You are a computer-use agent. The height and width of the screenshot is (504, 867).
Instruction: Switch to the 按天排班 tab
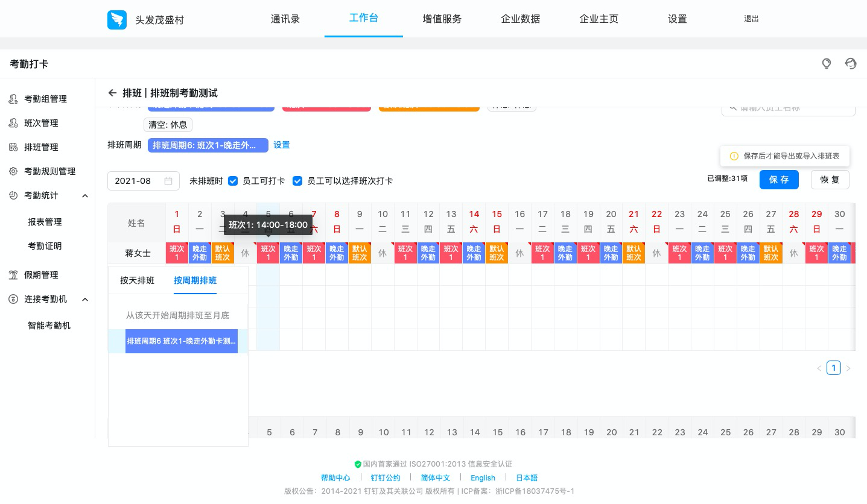pos(137,280)
